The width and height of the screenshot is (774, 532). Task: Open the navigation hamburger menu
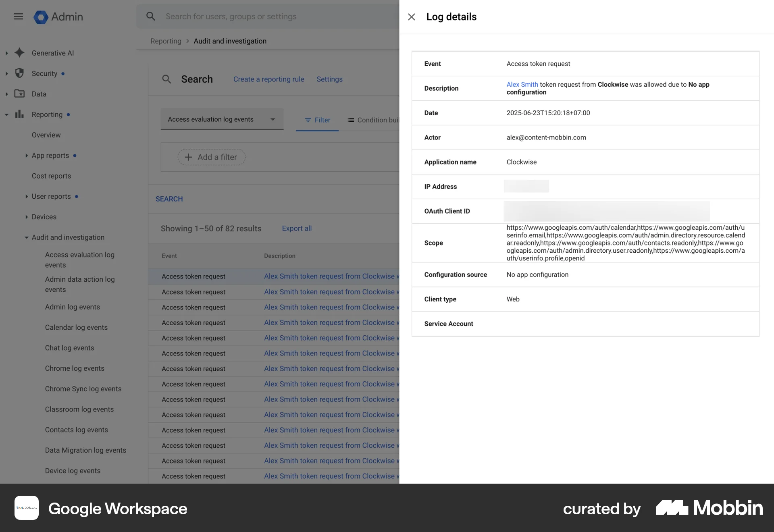pos(19,17)
